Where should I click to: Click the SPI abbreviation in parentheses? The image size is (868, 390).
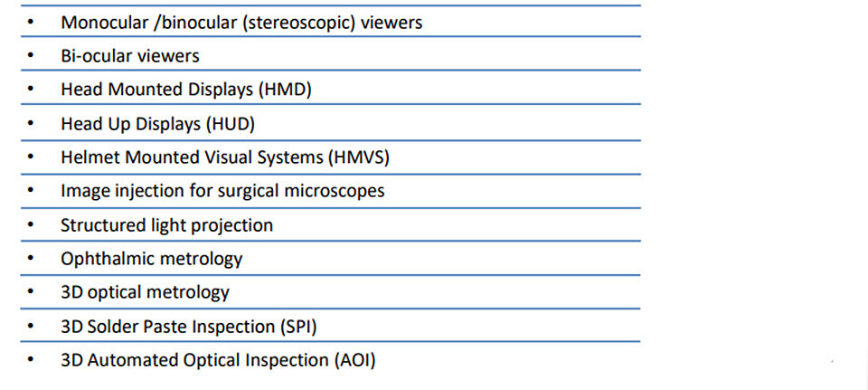pyautogui.click(x=297, y=327)
